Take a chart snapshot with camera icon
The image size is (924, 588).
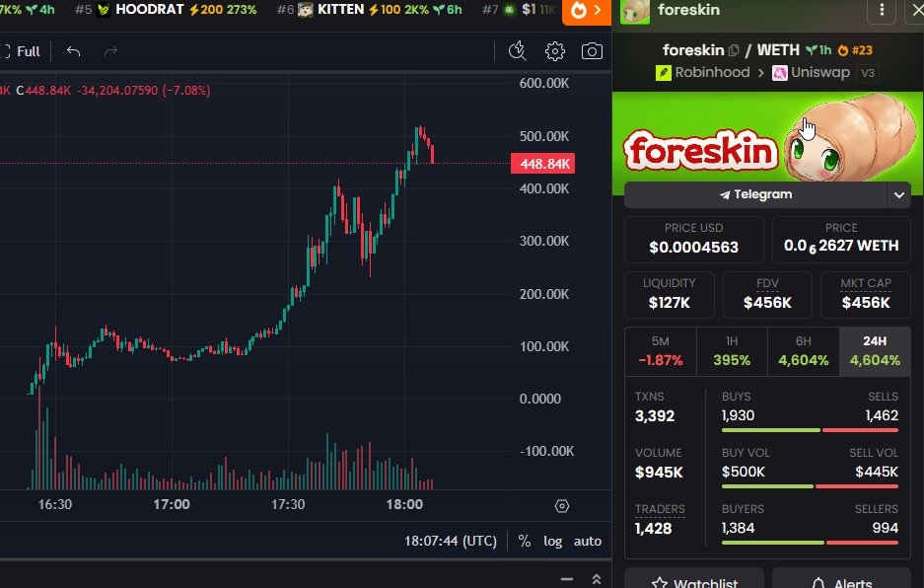[x=592, y=51]
